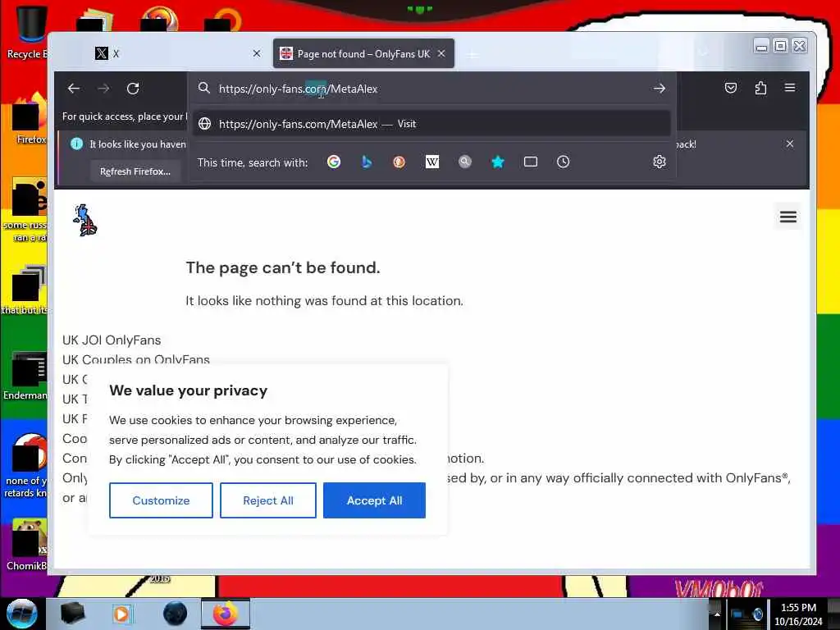Image resolution: width=840 pixels, height=630 pixels.
Task: Click the "We value your privacy" heading
Action: (x=188, y=390)
